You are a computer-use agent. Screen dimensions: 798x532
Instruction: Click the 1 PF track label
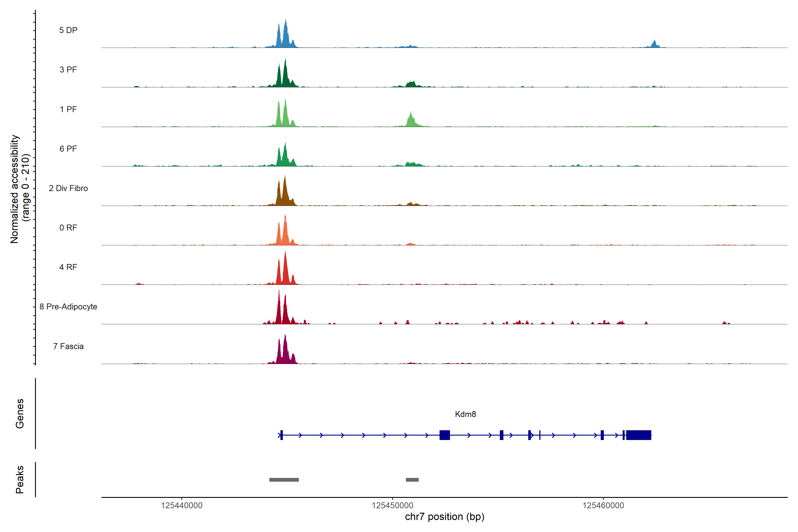[68, 109]
